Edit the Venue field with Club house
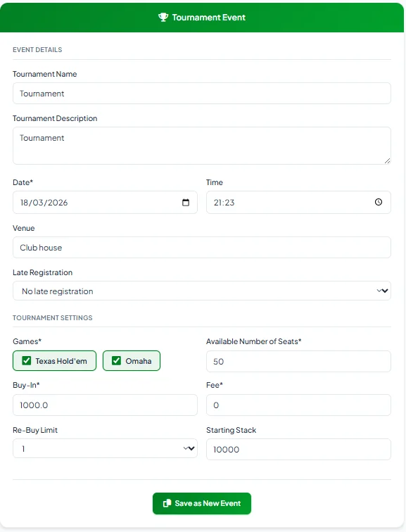 click(x=202, y=247)
